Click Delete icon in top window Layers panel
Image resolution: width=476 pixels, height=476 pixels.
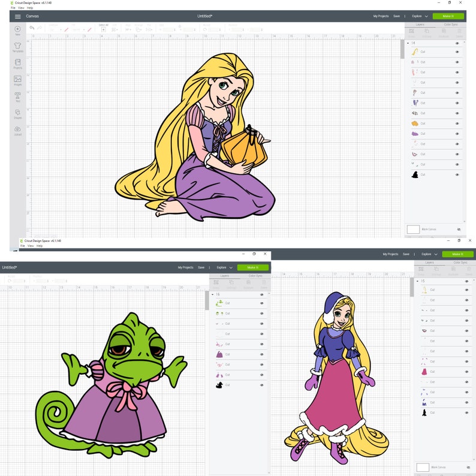tap(459, 31)
